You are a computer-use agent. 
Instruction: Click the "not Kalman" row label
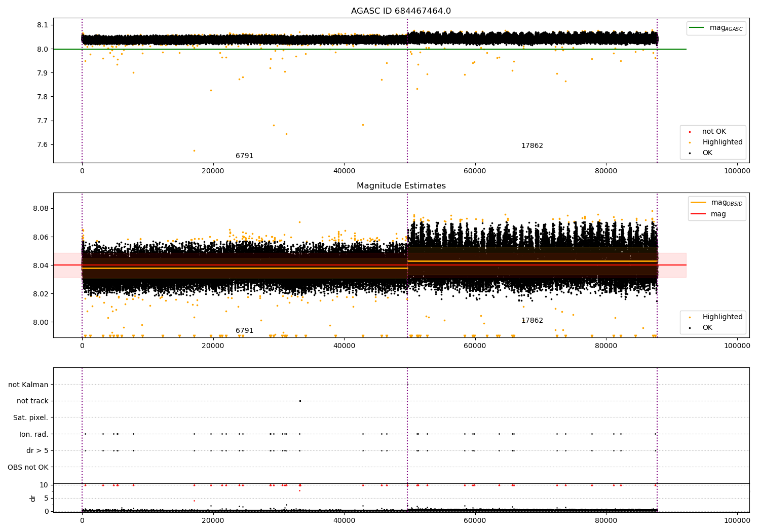(28, 385)
